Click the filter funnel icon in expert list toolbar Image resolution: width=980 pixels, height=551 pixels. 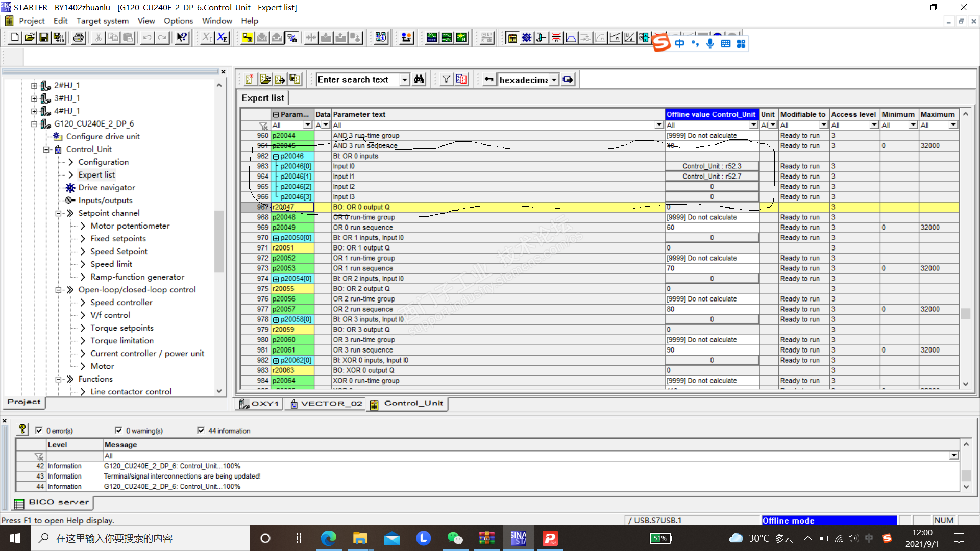pos(446,79)
